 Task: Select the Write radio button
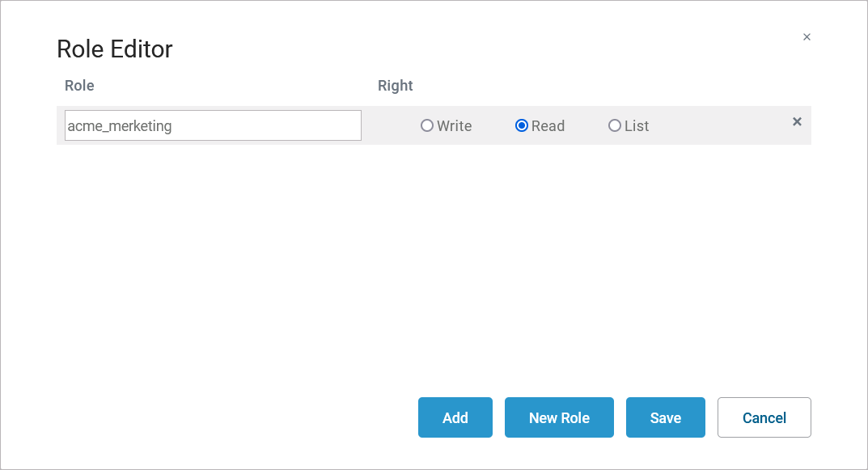[427, 126]
